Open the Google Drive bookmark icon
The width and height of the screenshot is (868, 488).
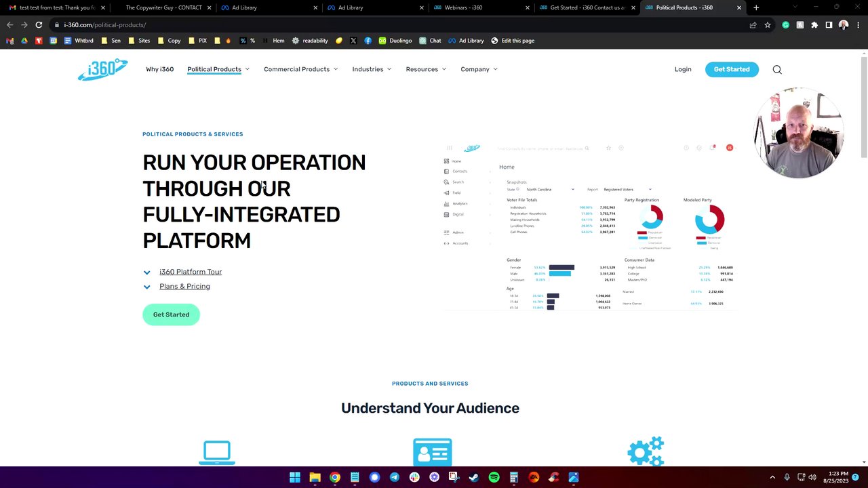coord(24,41)
